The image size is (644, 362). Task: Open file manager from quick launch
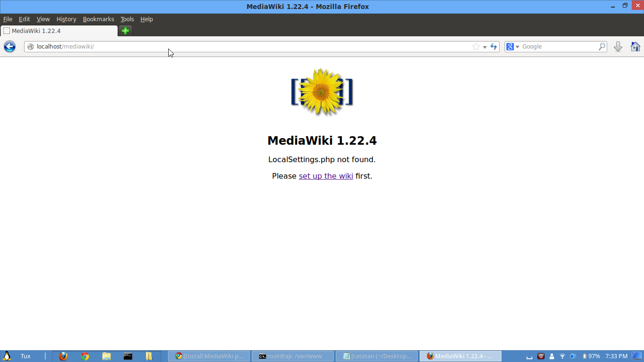tap(106, 356)
